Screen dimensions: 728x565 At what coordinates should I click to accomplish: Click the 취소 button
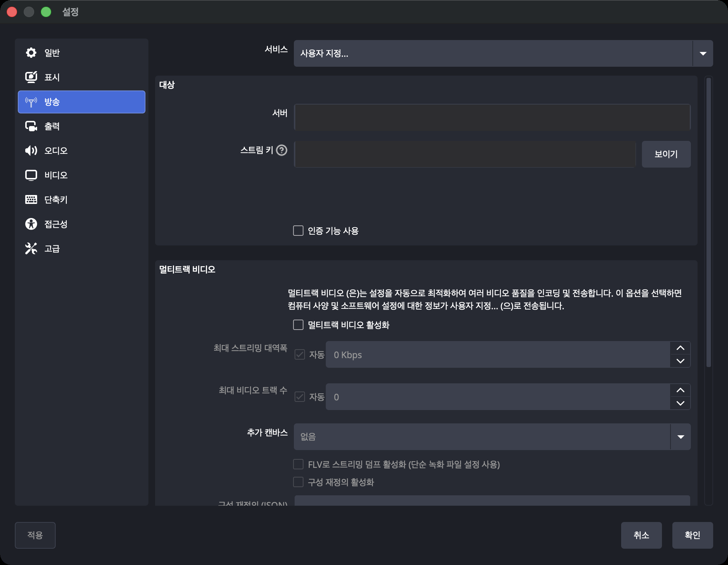pyautogui.click(x=641, y=535)
